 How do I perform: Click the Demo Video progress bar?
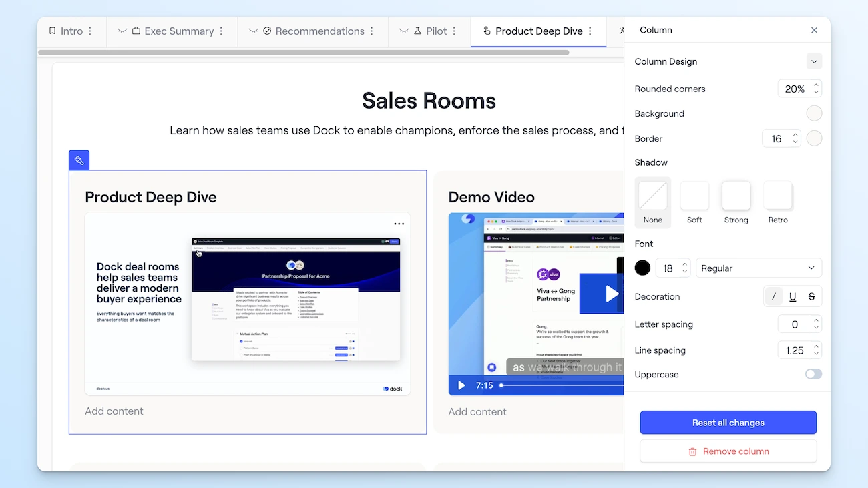coord(562,385)
